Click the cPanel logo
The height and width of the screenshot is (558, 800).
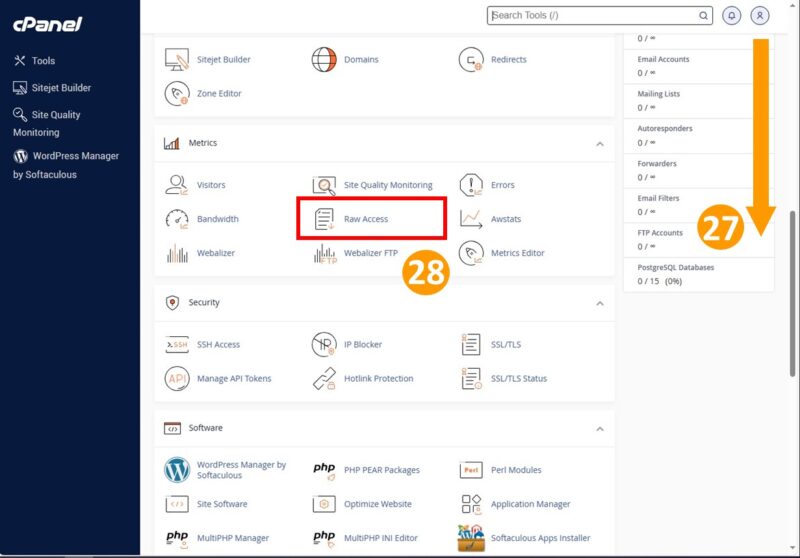47,24
